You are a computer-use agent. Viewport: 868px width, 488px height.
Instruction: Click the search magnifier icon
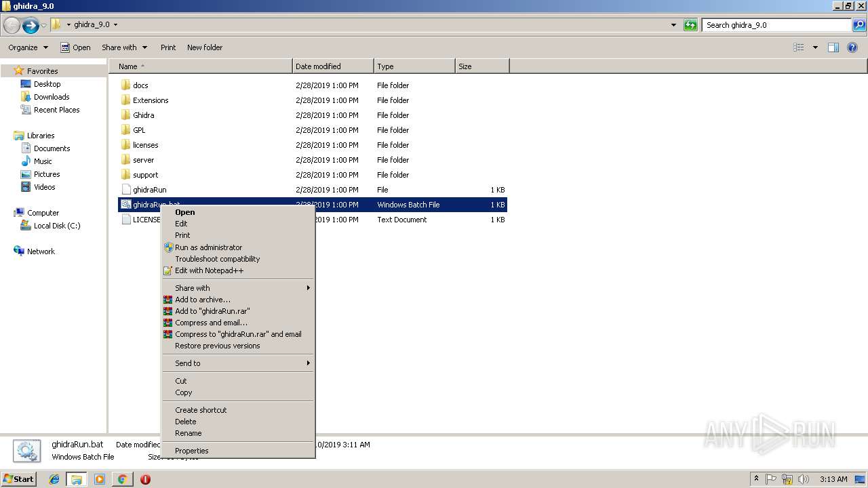859,25
